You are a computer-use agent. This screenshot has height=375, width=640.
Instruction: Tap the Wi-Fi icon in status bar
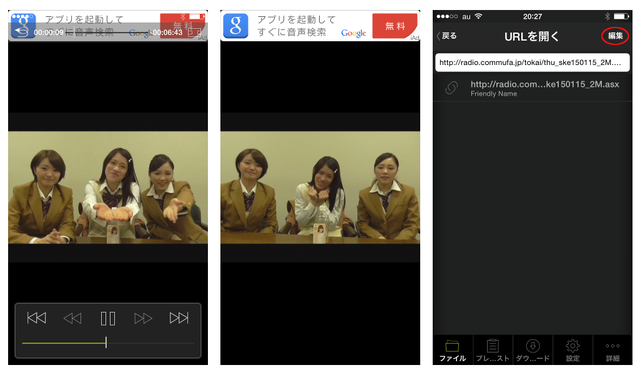point(478,16)
